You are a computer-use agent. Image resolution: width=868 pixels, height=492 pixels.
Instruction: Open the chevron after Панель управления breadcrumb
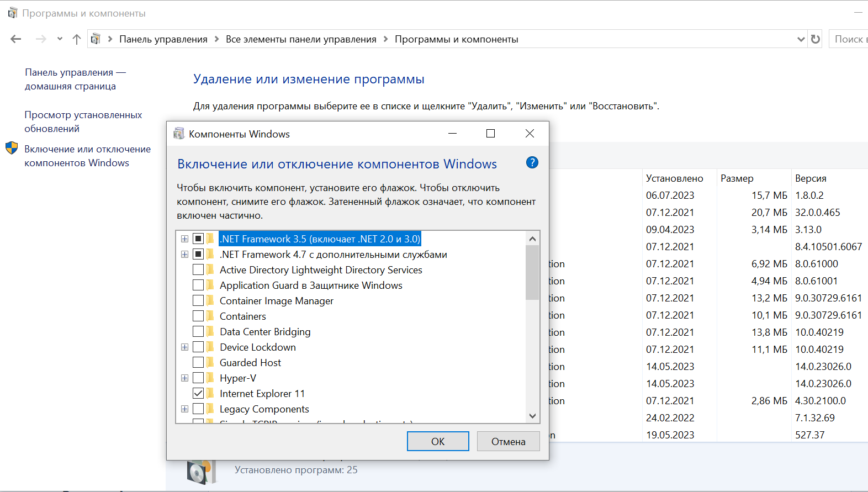point(216,39)
